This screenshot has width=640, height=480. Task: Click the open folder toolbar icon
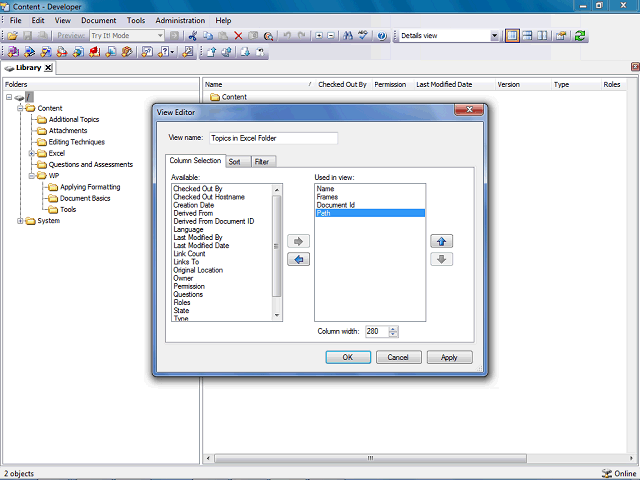pos(13,36)
